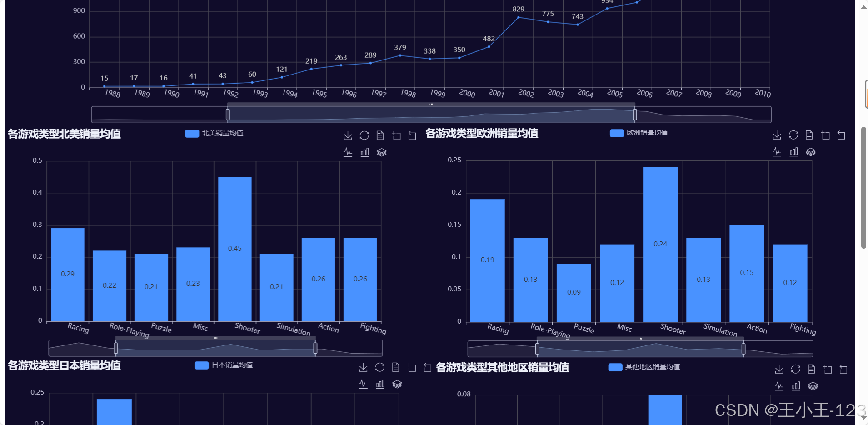Image resolution: width=868 pixels, height=425 pixels.
Task: Save the North America sales chart as image
Action: click(x=348, y=135)
